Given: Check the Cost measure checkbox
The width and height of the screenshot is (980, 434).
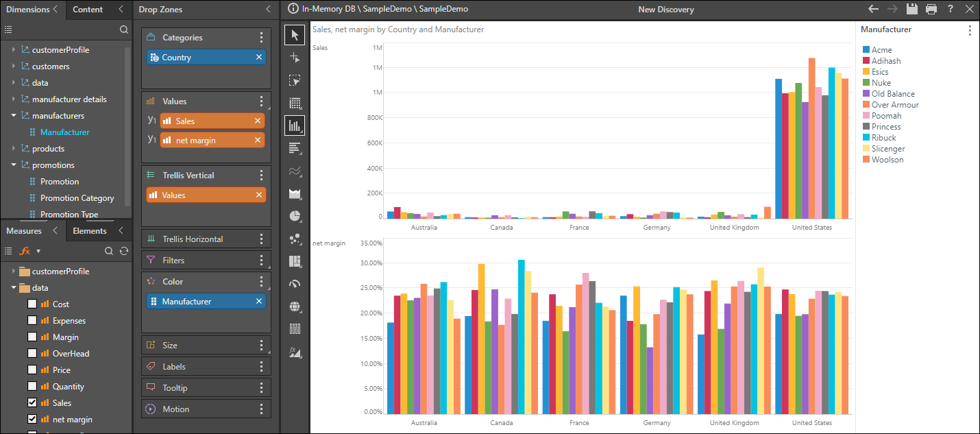Looking at the screenshot, I should 32,304.
